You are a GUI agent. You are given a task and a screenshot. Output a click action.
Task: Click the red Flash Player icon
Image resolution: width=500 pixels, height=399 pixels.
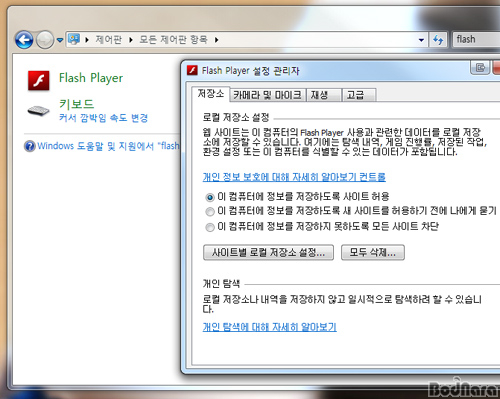39,80
